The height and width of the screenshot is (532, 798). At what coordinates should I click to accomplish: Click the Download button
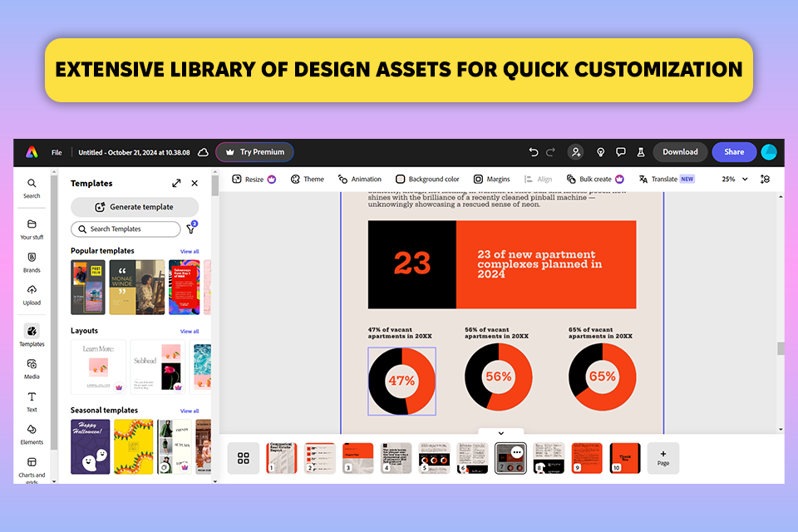click(x=680, y=152)
